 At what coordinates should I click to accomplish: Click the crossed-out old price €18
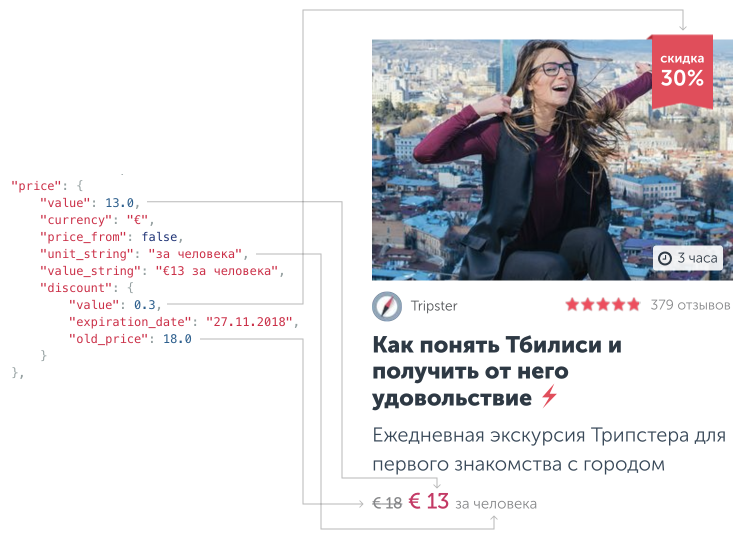(x=387, y=503)
